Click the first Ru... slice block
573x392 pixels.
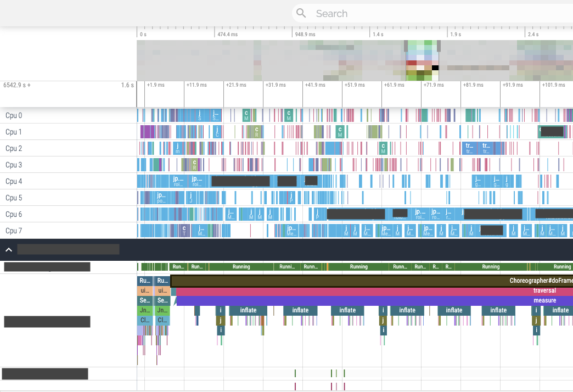pos(145,281)
